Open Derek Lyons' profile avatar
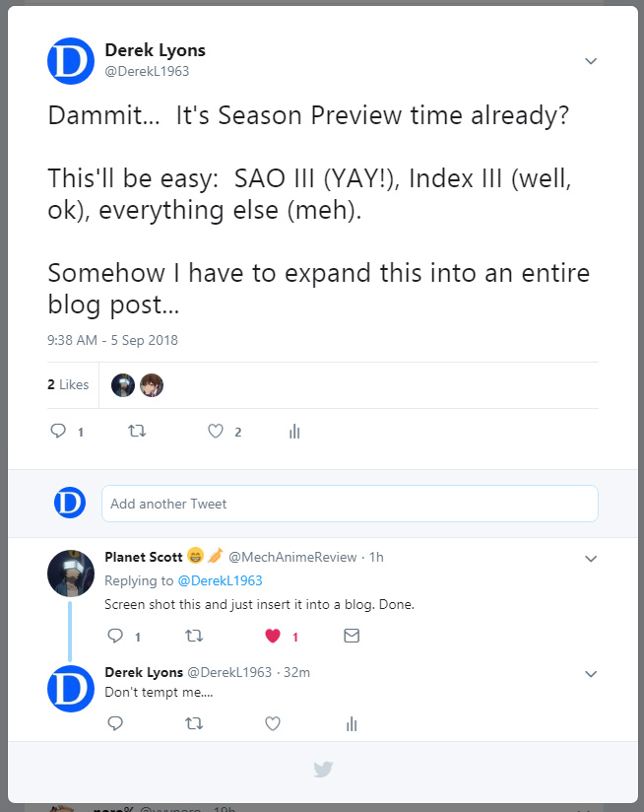Image resolution: width=644 pixels, height=812 pixels. [69, 60]
